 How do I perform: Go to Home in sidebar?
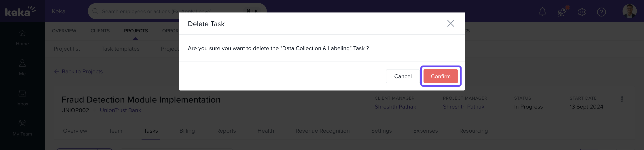tap(22, 37)
